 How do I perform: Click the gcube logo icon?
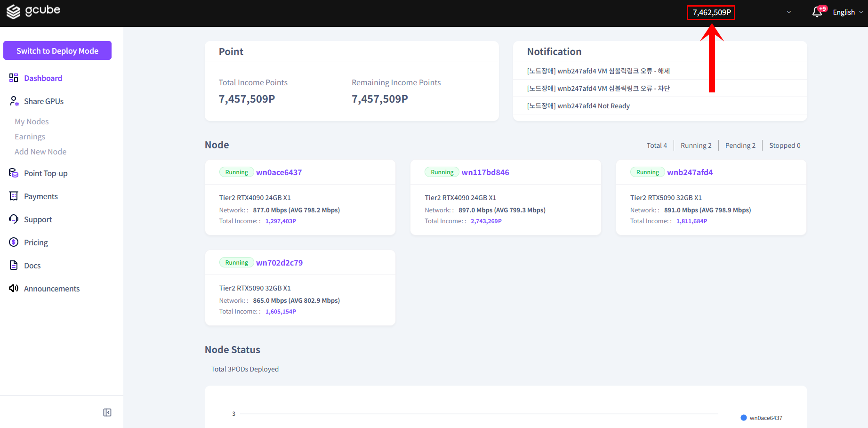coord(13,11)
